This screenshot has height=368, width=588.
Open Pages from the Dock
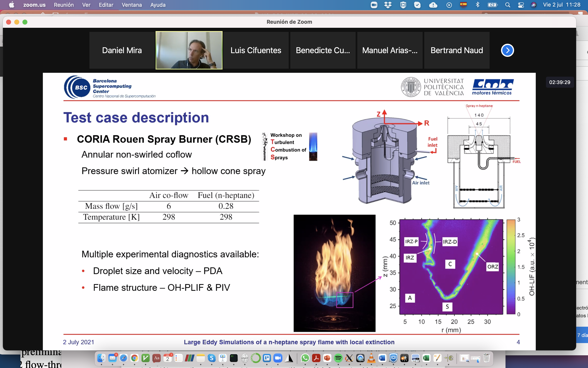pyautogui.click(x=437, y=358)
